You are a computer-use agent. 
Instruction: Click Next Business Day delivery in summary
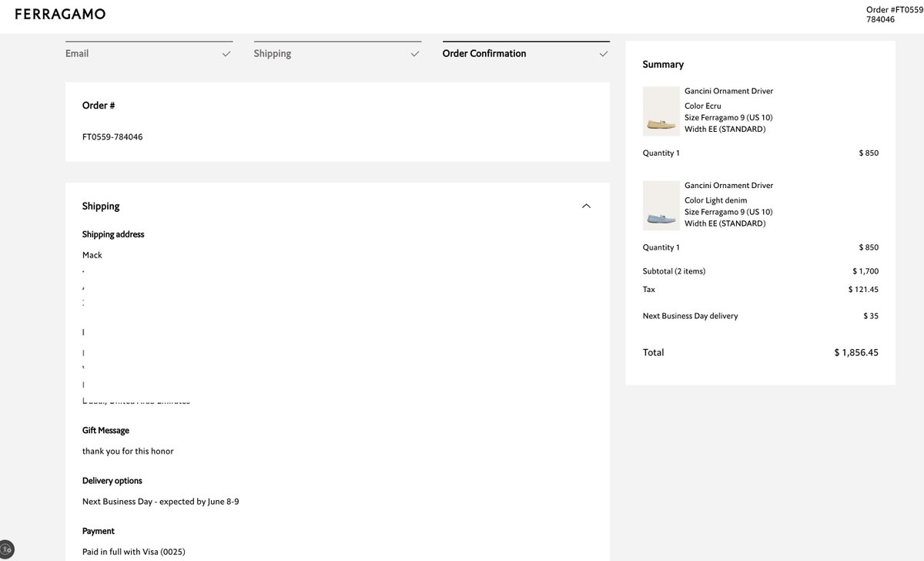pyautogui.click(x=691, y=316)
